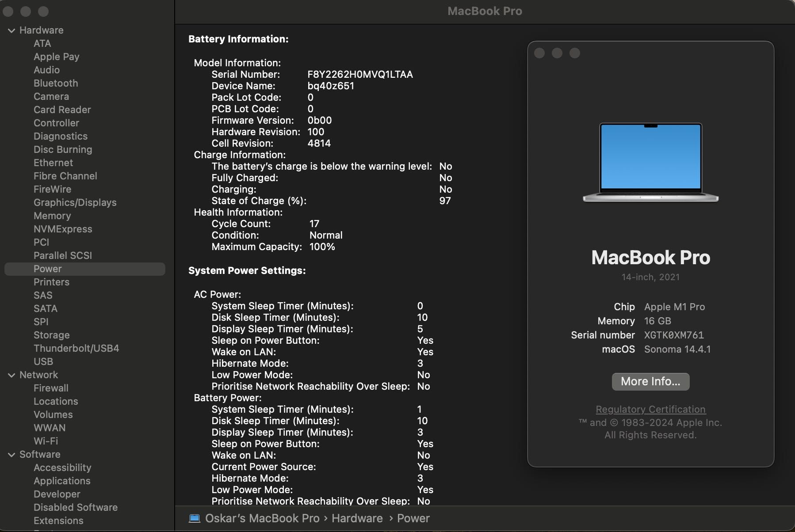Select Locations under Network
The image size is (795, 532).
pyautogui.click(x=56, y=401)
